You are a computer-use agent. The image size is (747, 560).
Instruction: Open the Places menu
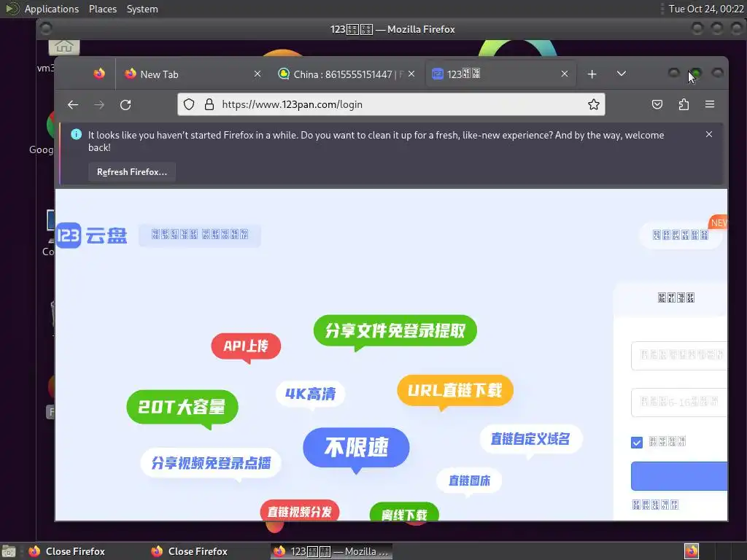click(x=102, y=9)
